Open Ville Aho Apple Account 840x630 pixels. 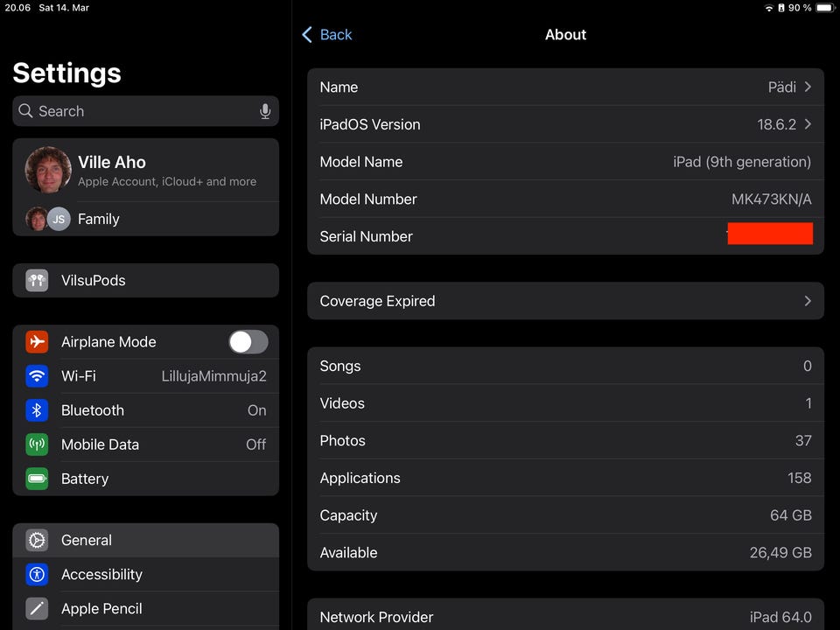point(145,170)
